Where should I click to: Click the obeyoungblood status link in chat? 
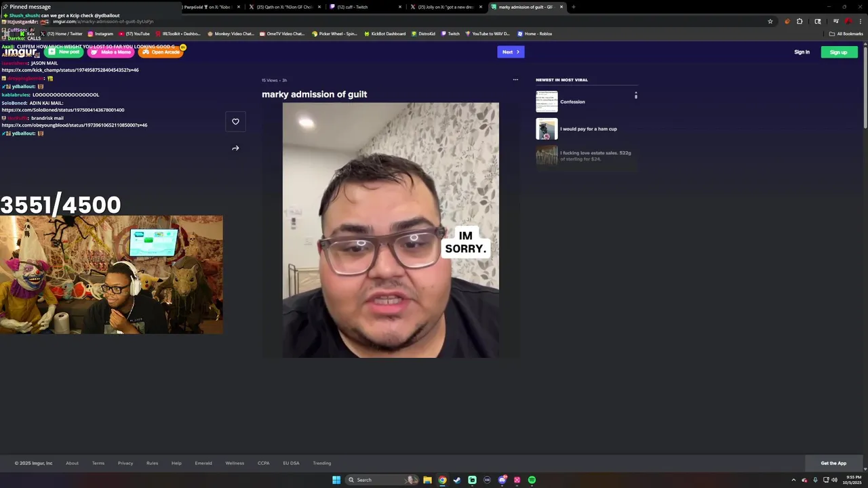(x=75, y=125)
